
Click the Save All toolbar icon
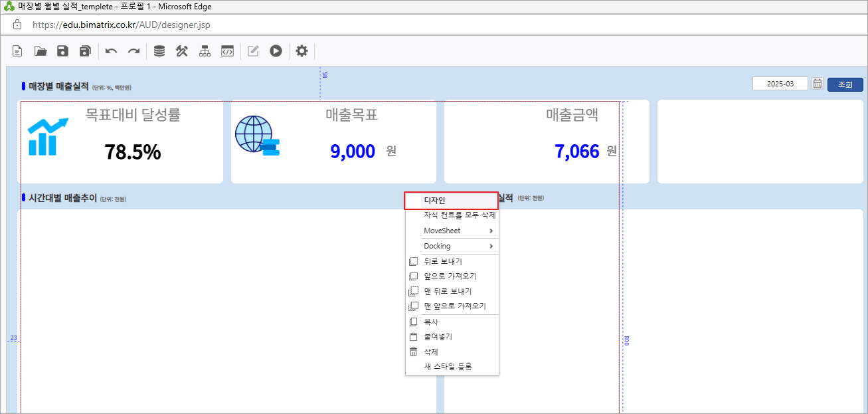pyautogui.click(x=85, y=51)
